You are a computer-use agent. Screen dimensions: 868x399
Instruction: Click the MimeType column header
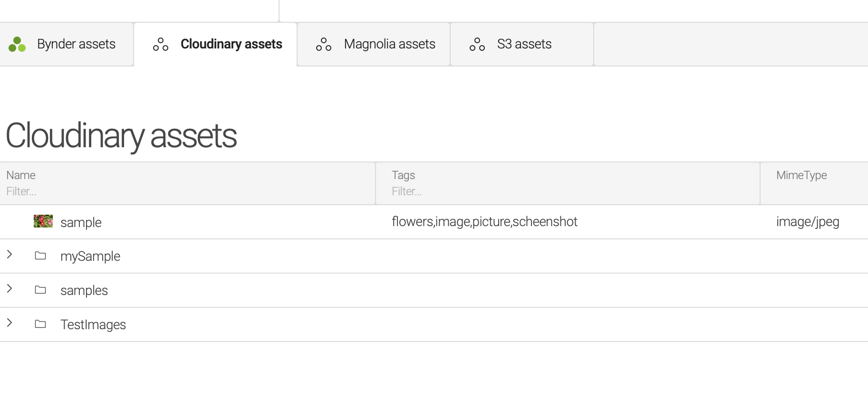[801, 175]
